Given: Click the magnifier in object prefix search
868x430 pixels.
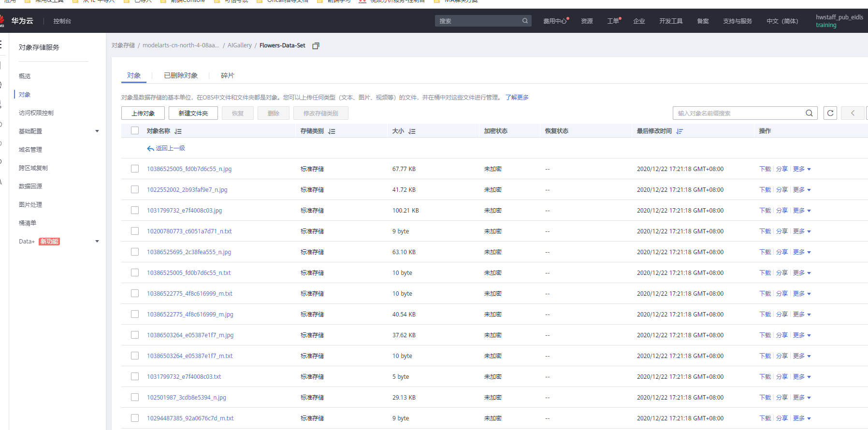Looking at the screenshot, I should [809, 113].
